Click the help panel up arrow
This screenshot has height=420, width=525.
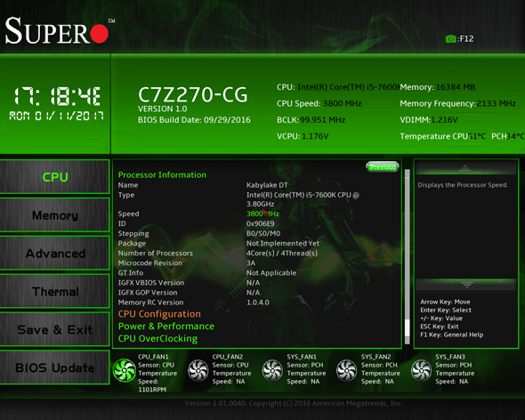tap(465, 168)
